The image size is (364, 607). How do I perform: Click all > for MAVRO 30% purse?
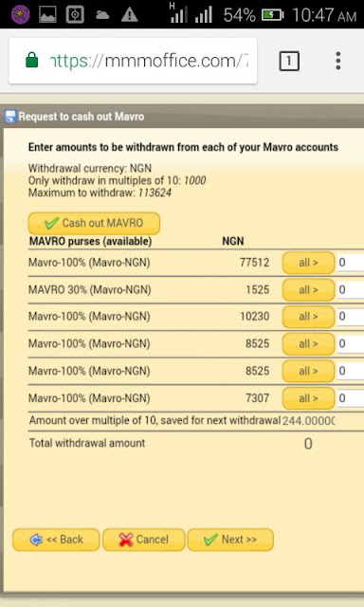[308, 290]
